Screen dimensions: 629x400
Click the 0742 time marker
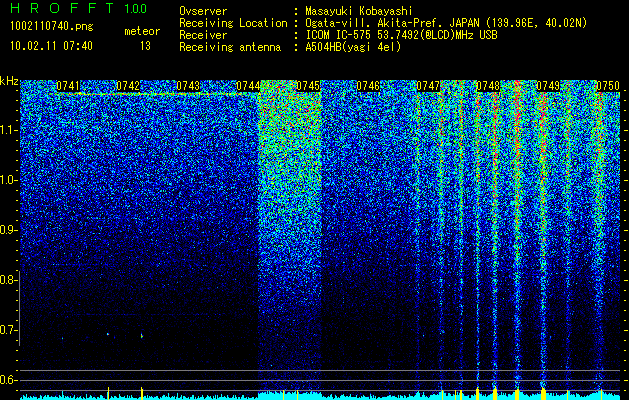pyautogui.click(x=128, y=86)
